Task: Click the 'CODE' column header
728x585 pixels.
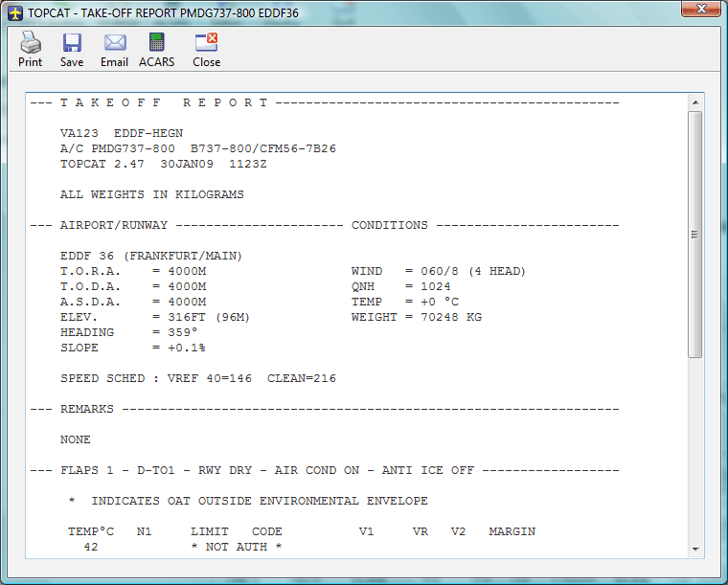Action: (x=267, y=531)
